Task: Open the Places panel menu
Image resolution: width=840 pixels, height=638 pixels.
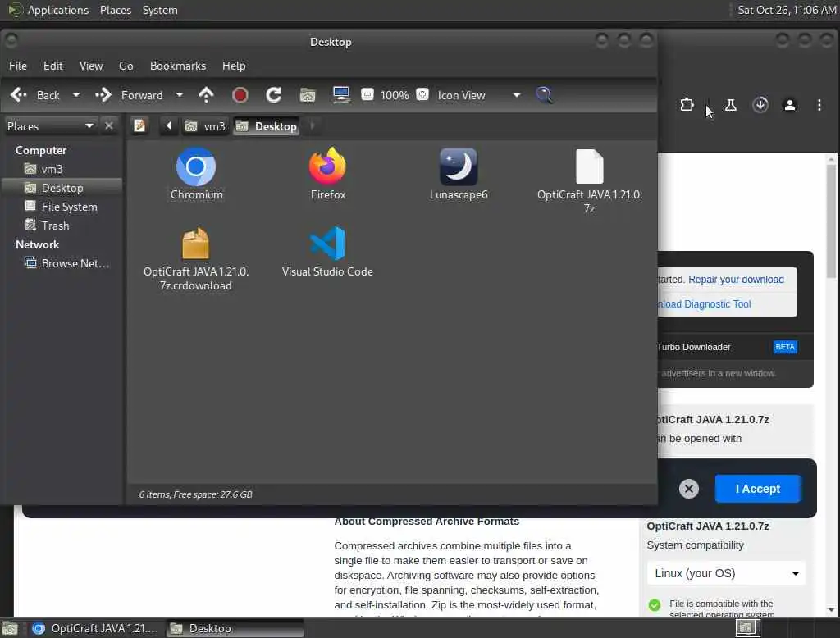Action: (x=116, y=10)
